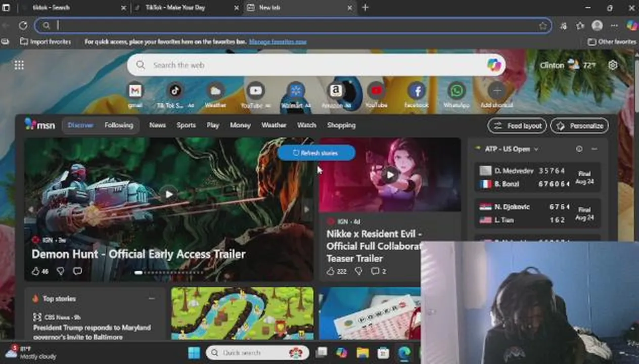
Task: Open the Gmail shortcut icon
Action: [135, 91]
